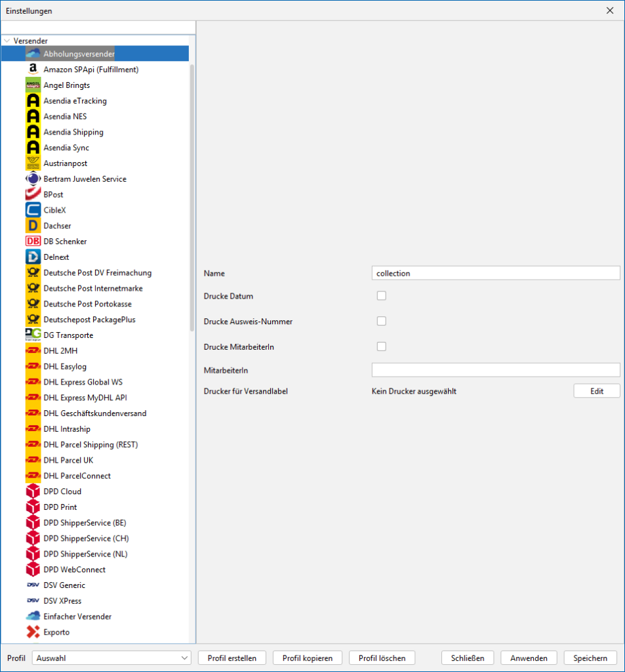Click the Amazon SPApi logo icon
Viewport: 625px width, 672px height.
pyautogui.click(x=33, y=70)
